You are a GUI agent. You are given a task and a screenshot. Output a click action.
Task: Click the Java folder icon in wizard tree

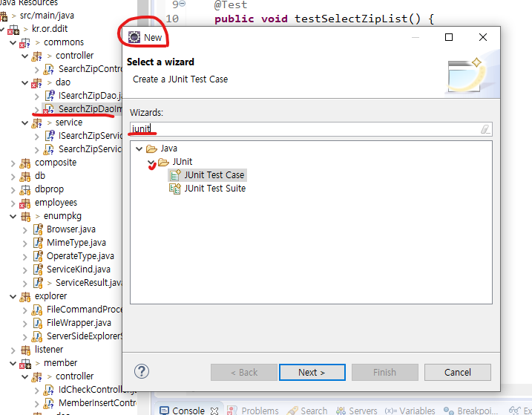tap(151, 148)
